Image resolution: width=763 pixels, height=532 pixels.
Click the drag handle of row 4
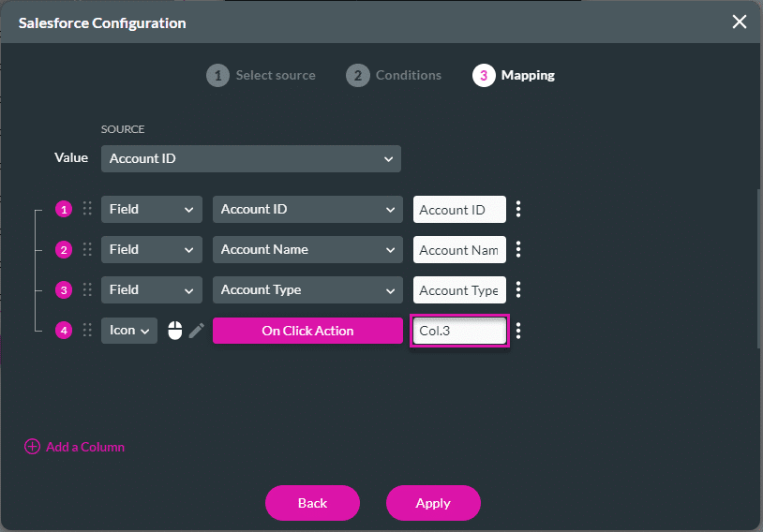pyautogui.click(x=88, y=331)
